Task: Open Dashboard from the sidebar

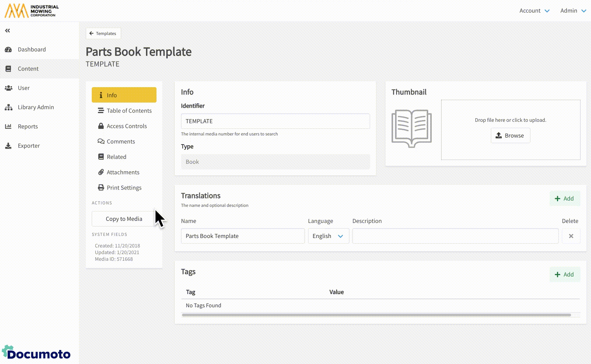Action: [x=32, y=49]
